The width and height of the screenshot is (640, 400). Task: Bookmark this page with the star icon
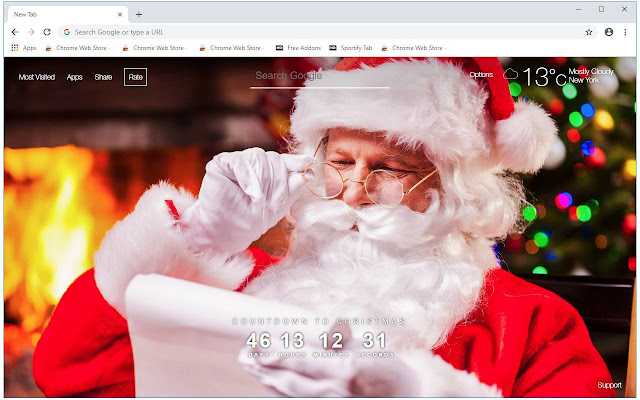click(x=589, y=32)
